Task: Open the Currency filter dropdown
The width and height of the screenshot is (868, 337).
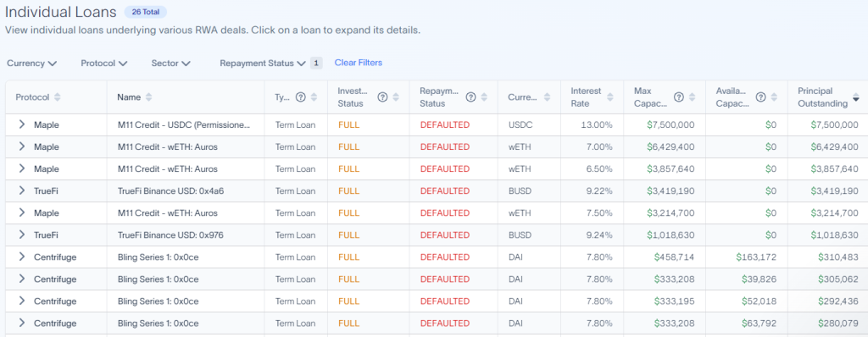Action: [x=32, y=64]
